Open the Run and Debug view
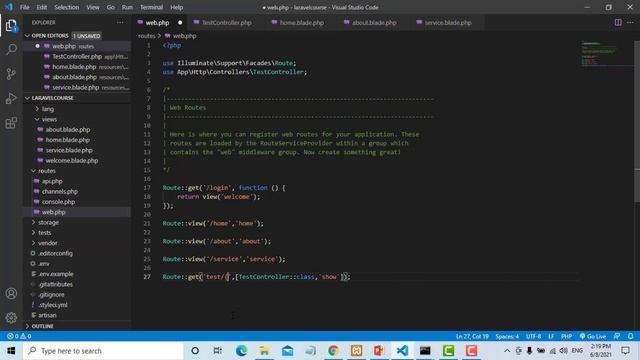Image resolution: width=640 pixels, height=360 pixels. click(11, 98)
